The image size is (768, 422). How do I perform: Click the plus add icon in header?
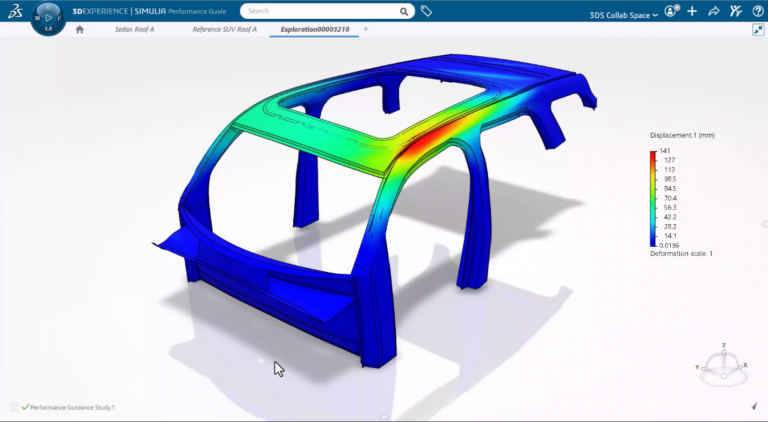point(692,11)
